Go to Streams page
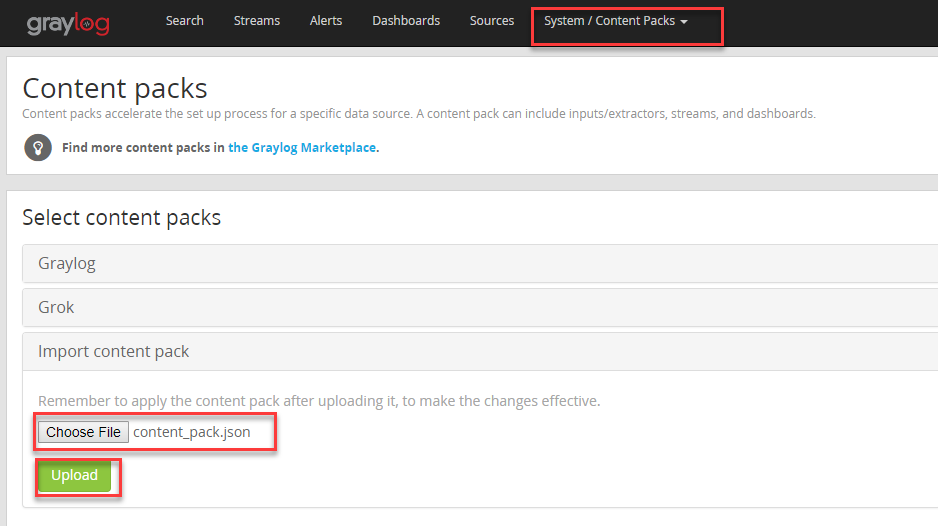Viewport: 938px width, 526px height. tap(257, 20)
